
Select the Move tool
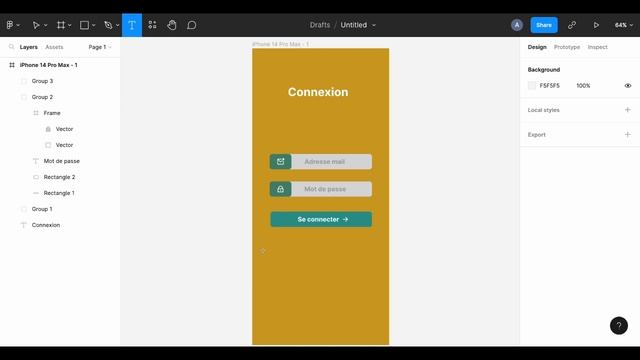(36, 25)
